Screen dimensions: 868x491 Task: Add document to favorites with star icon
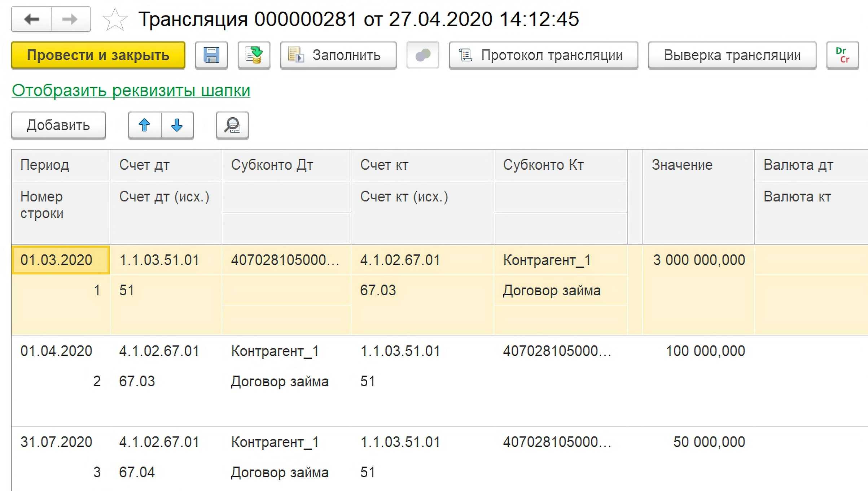115,19
